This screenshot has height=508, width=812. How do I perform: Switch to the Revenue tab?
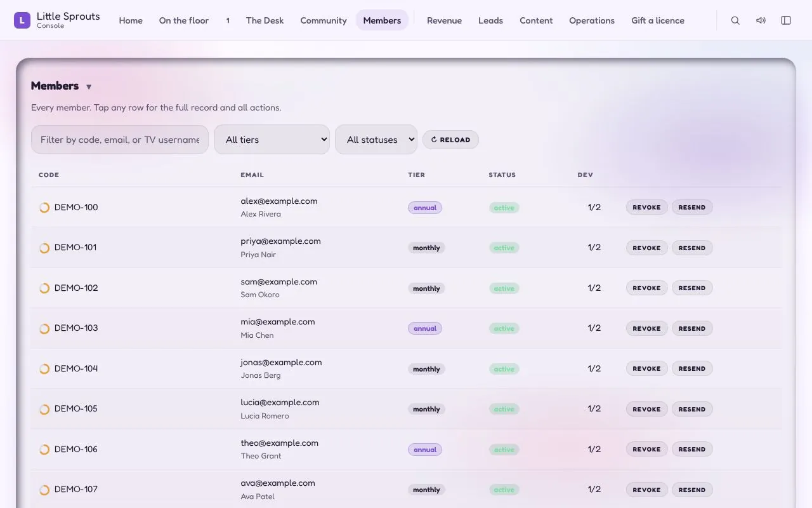click(444, 20)
